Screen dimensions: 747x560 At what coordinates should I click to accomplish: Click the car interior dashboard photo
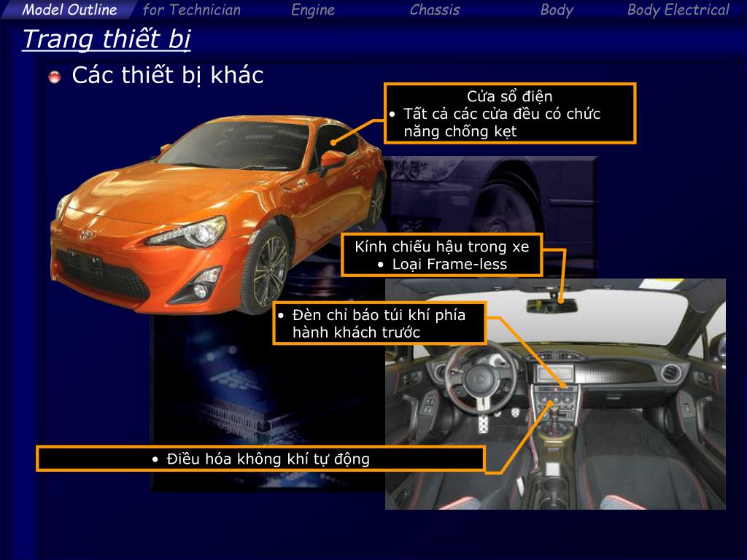click(555, 394)
